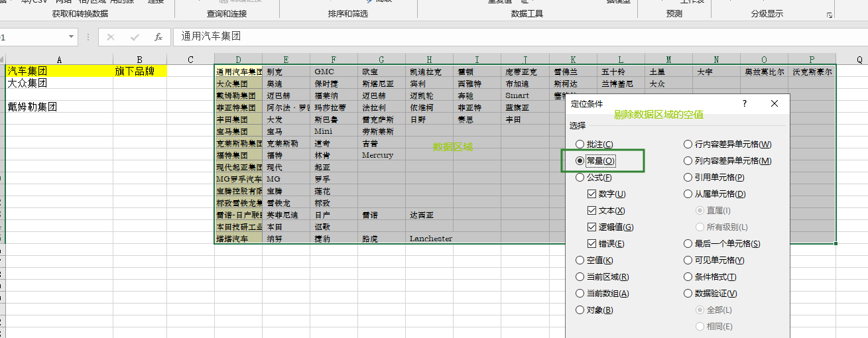Select column B header
Screen dimensions: 868x338
click(139, 60)
